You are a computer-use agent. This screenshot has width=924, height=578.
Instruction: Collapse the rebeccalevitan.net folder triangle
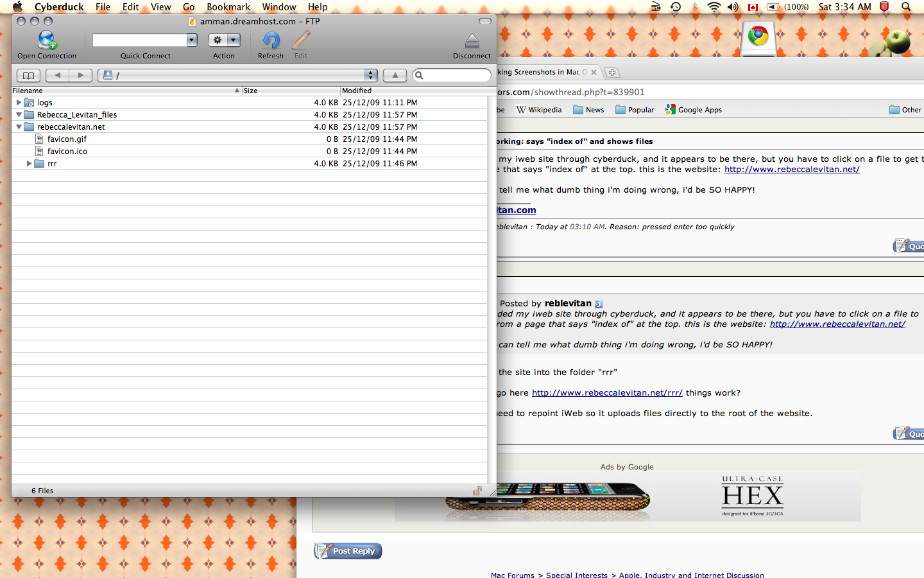(19, 127)
